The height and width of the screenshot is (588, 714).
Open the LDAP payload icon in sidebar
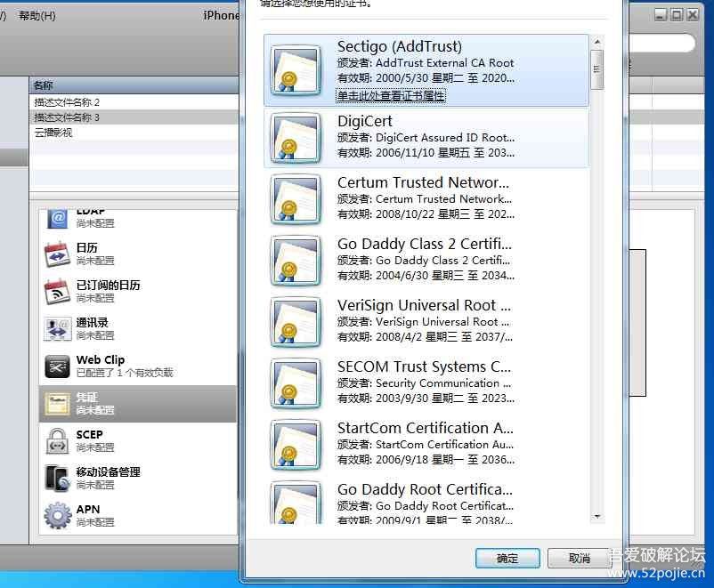point(58,219)
